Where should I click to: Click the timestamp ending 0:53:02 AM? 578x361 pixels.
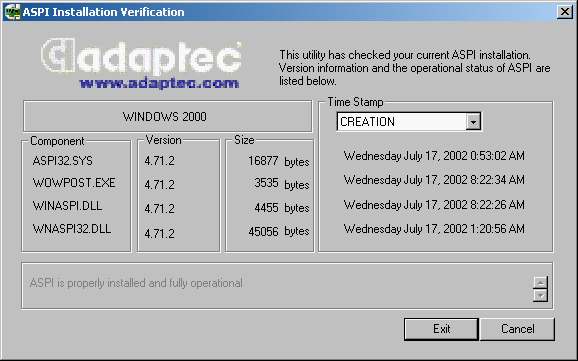tap(434, 156)
